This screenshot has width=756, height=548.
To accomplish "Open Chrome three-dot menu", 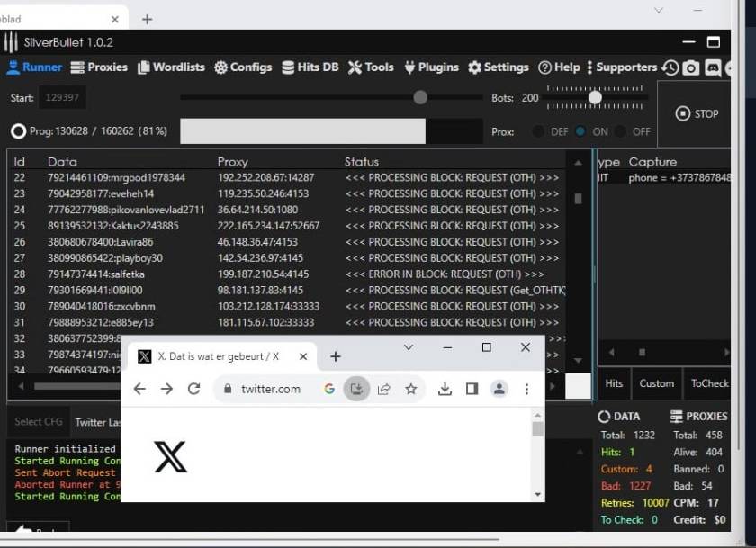I will pos(526,389).
